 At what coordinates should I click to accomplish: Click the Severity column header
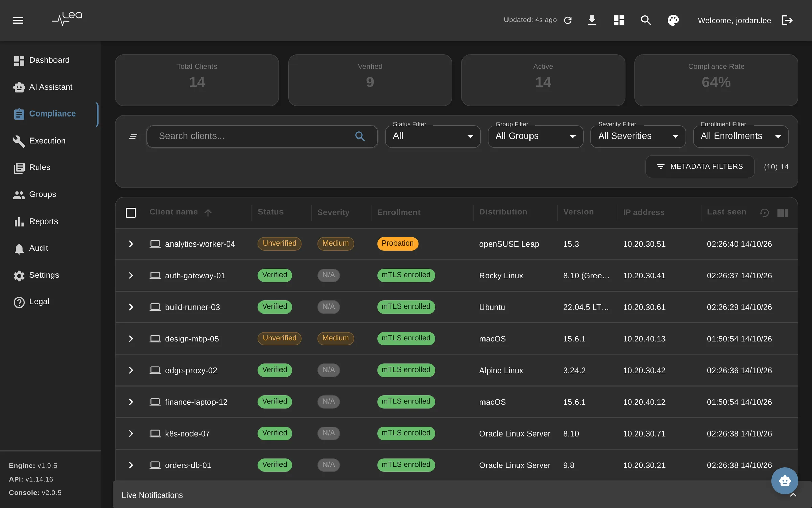[333, 212]
